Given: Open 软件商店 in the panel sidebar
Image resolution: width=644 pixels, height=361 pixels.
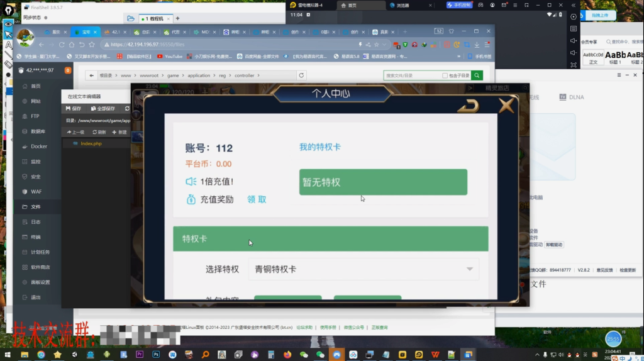Looking at the screenshot, I should pos(40,267).
